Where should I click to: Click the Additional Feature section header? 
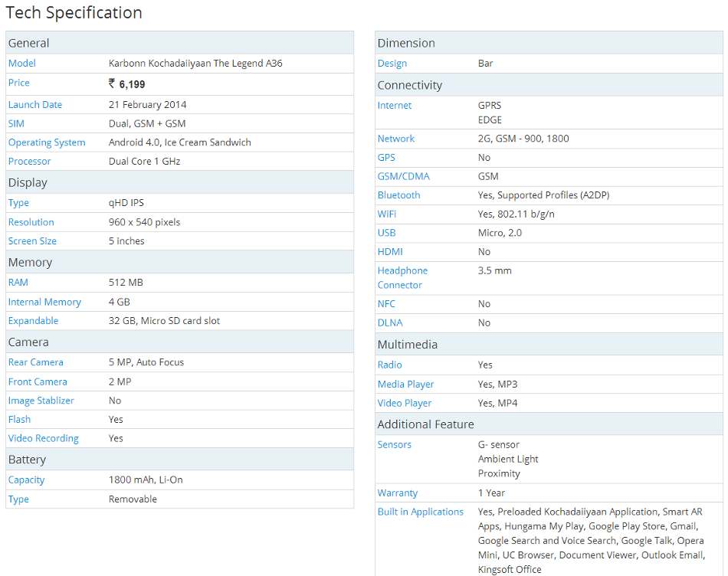(549, 424)
